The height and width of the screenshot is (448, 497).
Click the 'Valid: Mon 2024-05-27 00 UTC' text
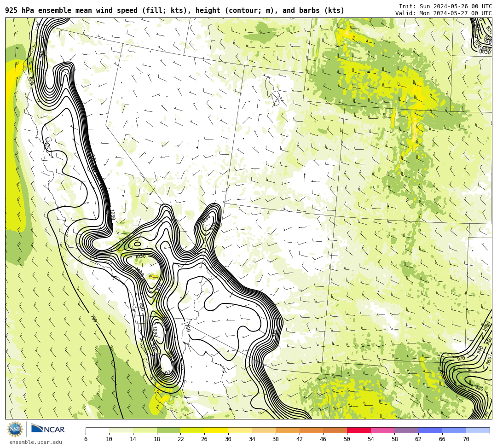pos(444,13)
